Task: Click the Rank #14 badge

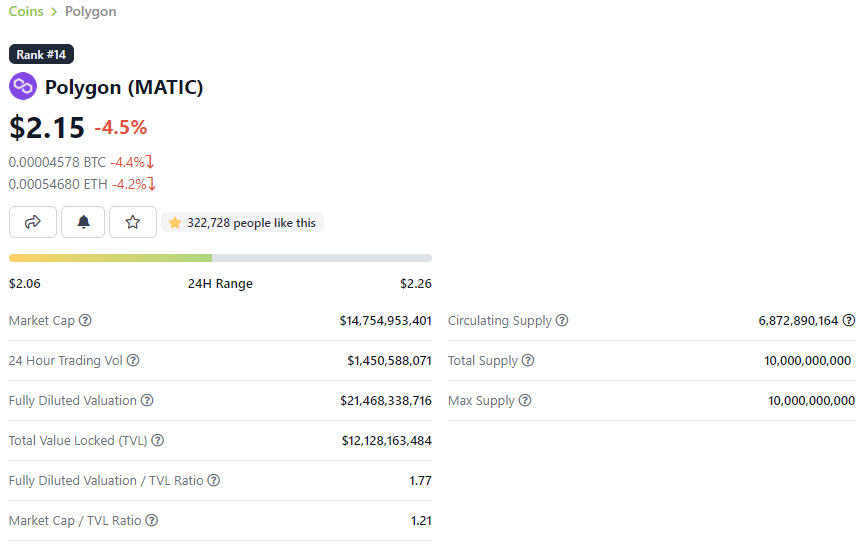Action: point(41,54)
